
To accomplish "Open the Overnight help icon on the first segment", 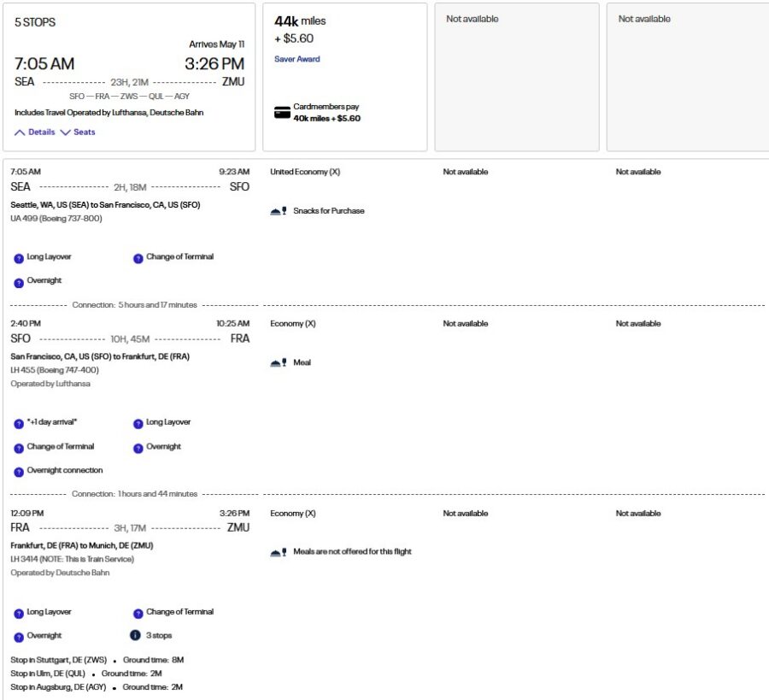I will pos(19,281).
